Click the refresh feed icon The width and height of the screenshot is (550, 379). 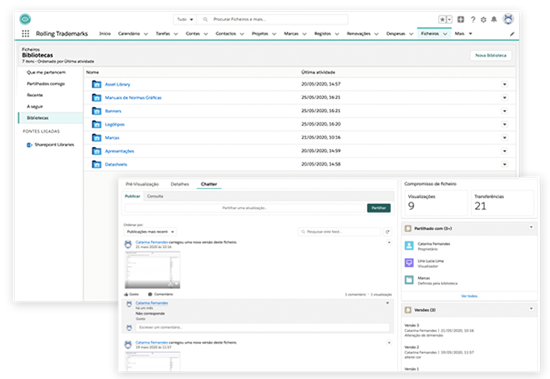[x=388, y=232]
